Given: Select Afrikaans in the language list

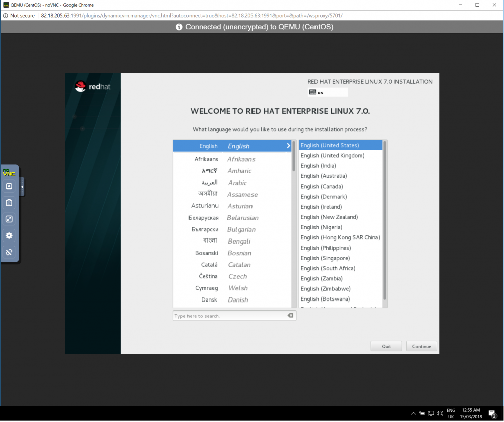Looking at the screenshot, I should (232, 159).
